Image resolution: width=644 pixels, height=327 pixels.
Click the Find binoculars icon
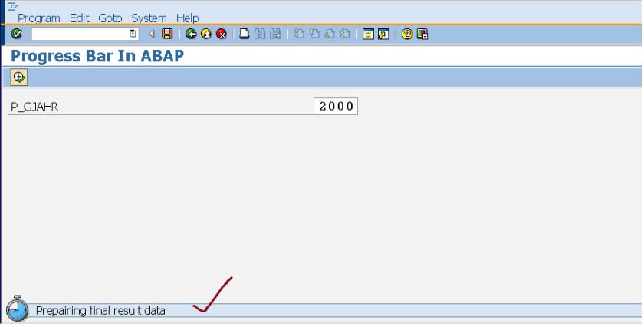(260, 34)
